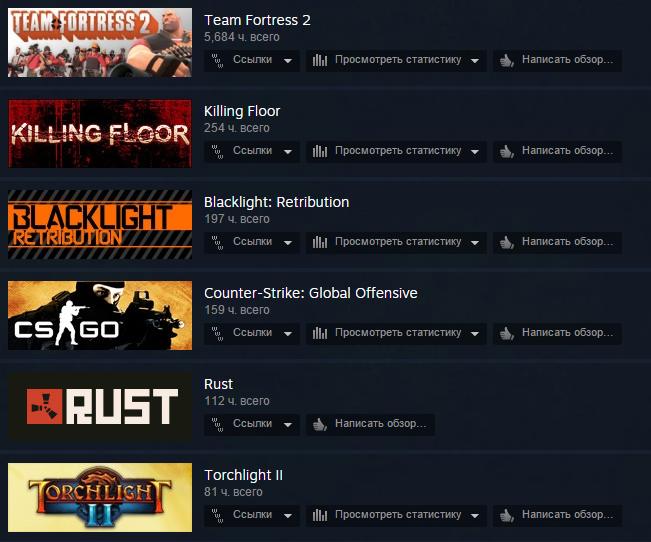
Task: Open the Counter-Strike: Global Offensive title link
Action: coord(311,293)
